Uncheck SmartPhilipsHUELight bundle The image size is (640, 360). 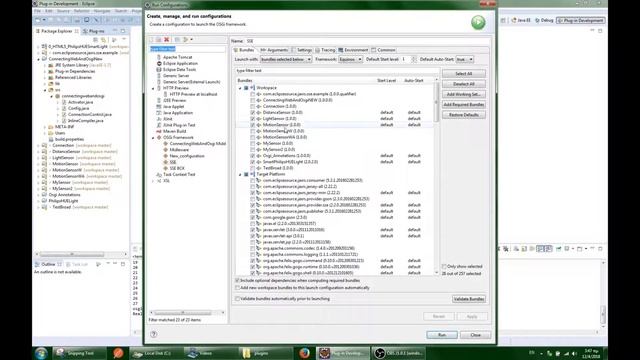(253, 162)
